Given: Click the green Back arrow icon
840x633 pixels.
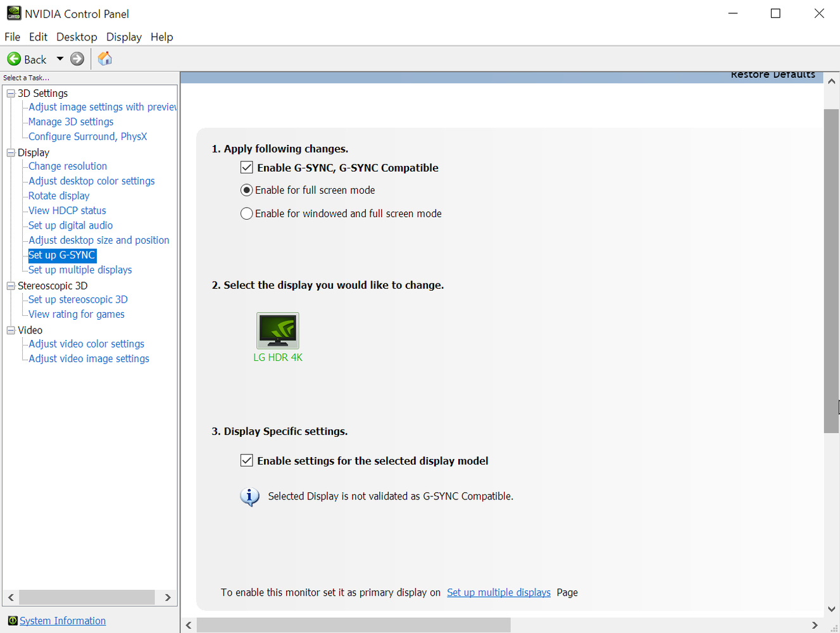Looking at the screenshot, I should coord(14,59).
